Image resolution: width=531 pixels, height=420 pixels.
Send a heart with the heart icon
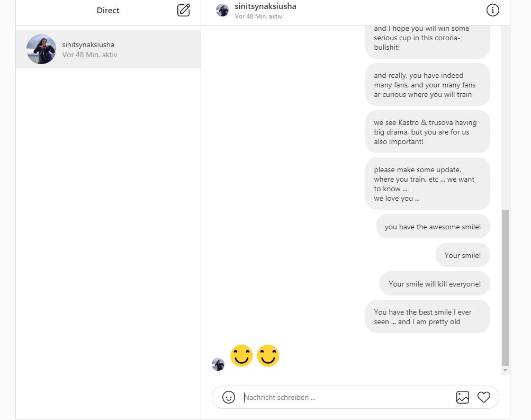(x=484, y=397)
